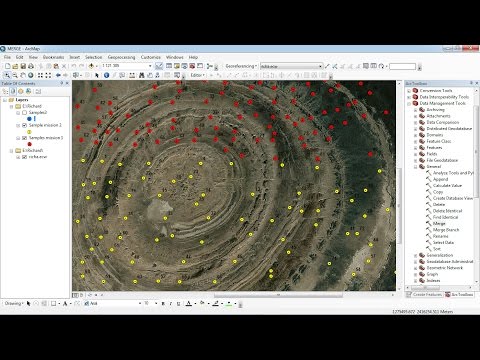Screen dimensions: 480x360
Task: Click the Print icon
Action: pos(31,66)
